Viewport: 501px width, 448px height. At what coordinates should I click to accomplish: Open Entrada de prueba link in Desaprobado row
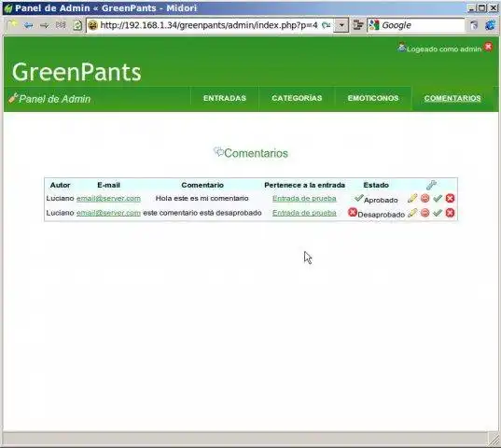tap(304, 213)
